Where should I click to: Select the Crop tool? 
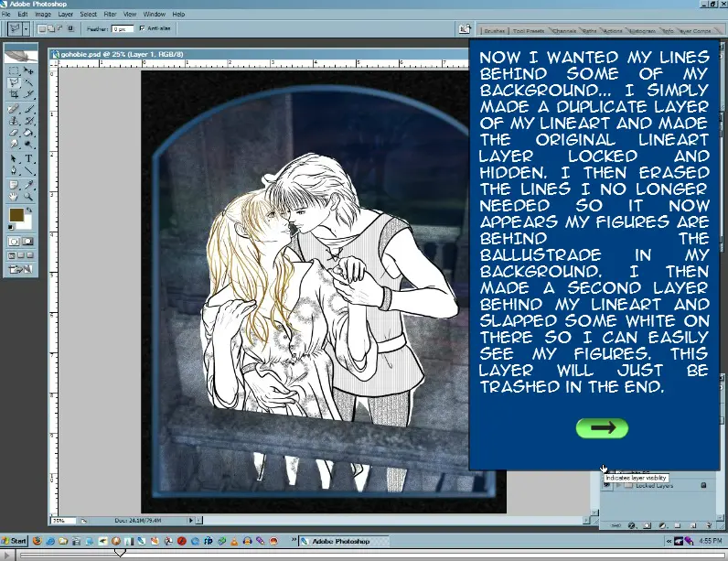click(x=14, y=94)
